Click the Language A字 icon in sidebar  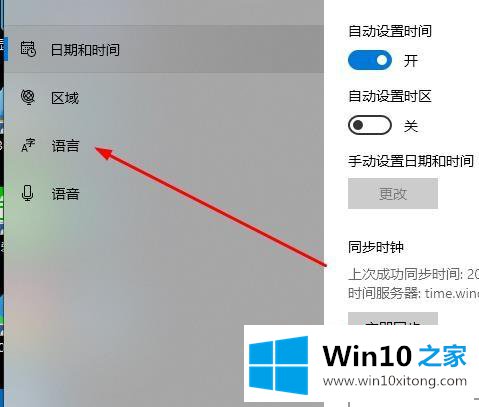click(x=28, y=145)
